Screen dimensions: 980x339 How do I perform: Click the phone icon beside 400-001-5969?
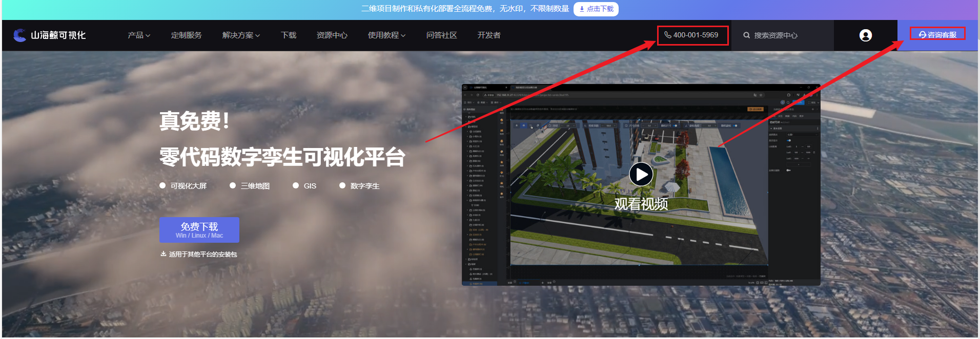pyautogui.click(x=667, y=35)
